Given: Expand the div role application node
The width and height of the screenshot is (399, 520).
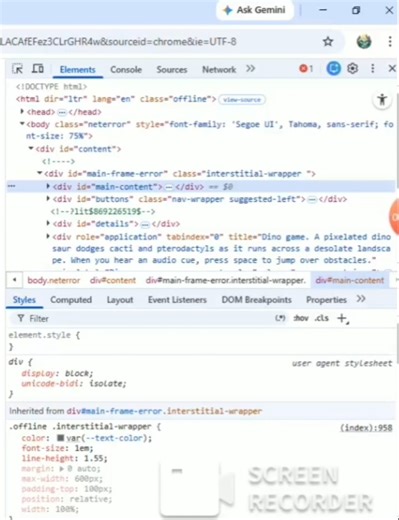Looking at the screenshot, I should [x=48, y=236].
